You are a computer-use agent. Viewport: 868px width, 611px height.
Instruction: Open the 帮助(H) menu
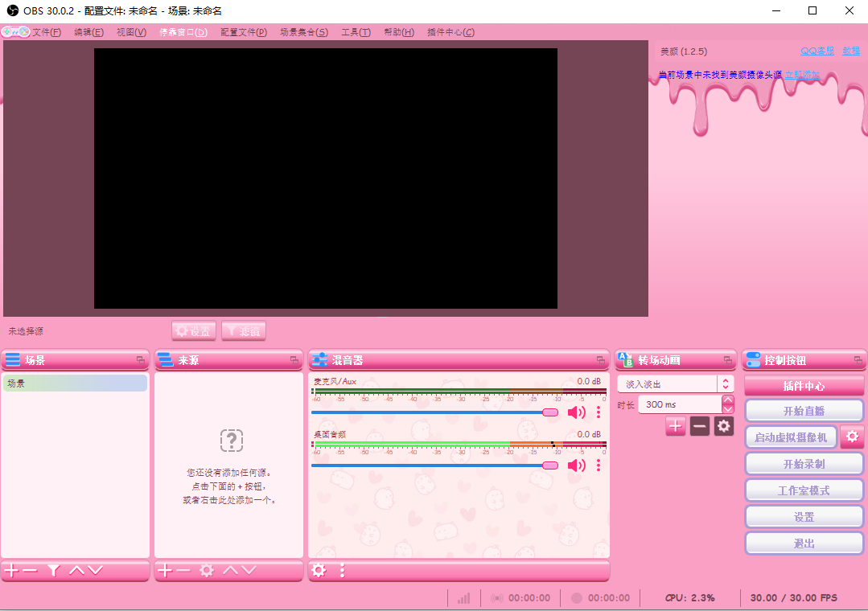pyautogui.click(x=398, y=32)
